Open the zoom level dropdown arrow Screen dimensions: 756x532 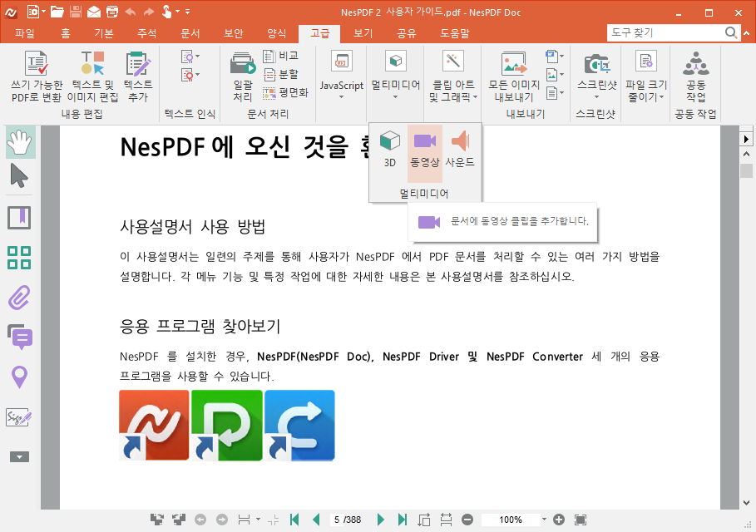[544, 520]
